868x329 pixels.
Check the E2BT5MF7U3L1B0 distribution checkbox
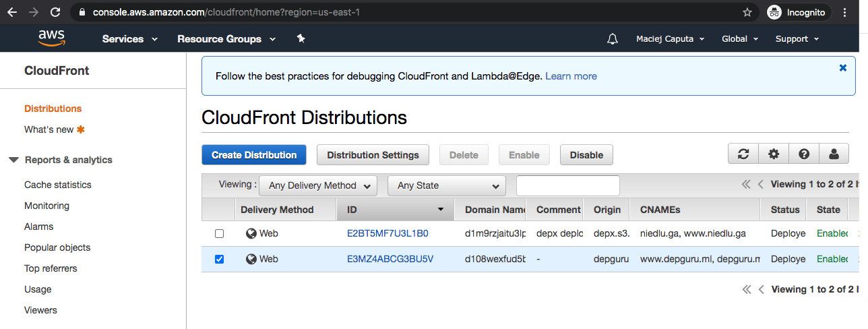coord(219,234)
